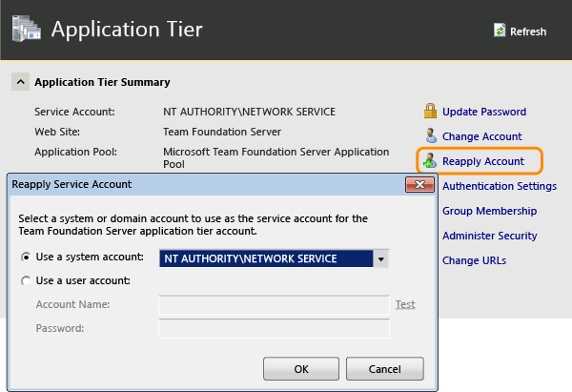Click the 'Application Pool:' label
The width and height of the screenshot is (572, 392).
click(75, 152)
